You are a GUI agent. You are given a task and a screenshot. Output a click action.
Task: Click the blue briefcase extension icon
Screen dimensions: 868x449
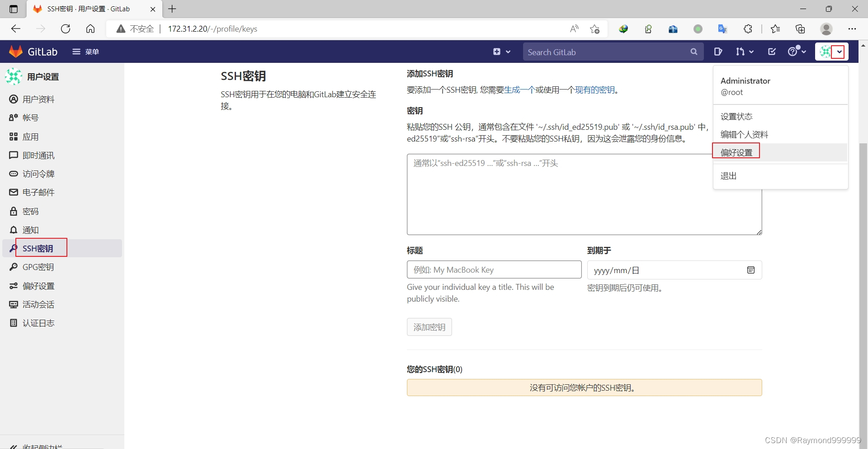(673, 29)
